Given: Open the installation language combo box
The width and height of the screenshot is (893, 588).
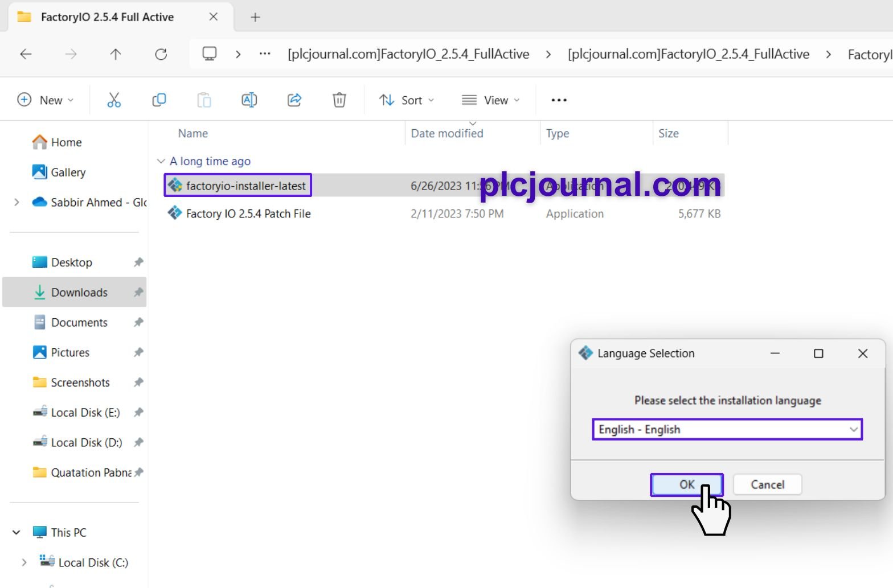Looking at the screenshot, I should point(727,429).
